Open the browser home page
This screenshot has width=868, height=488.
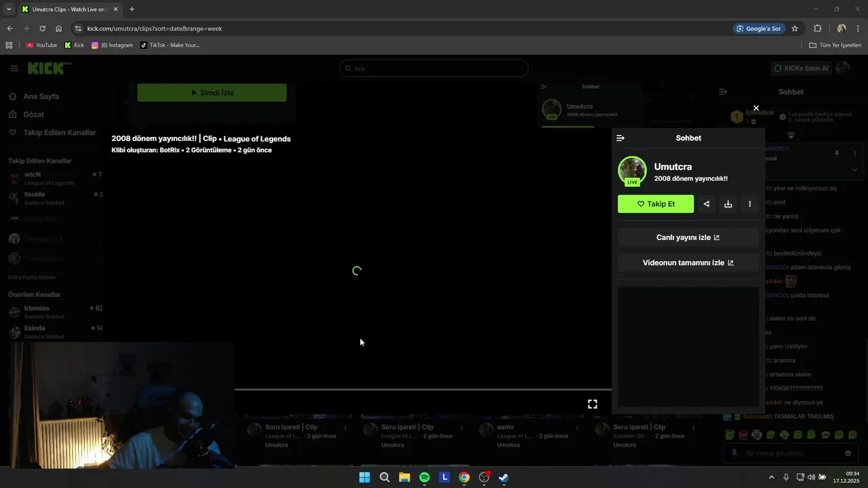(59, 28)
